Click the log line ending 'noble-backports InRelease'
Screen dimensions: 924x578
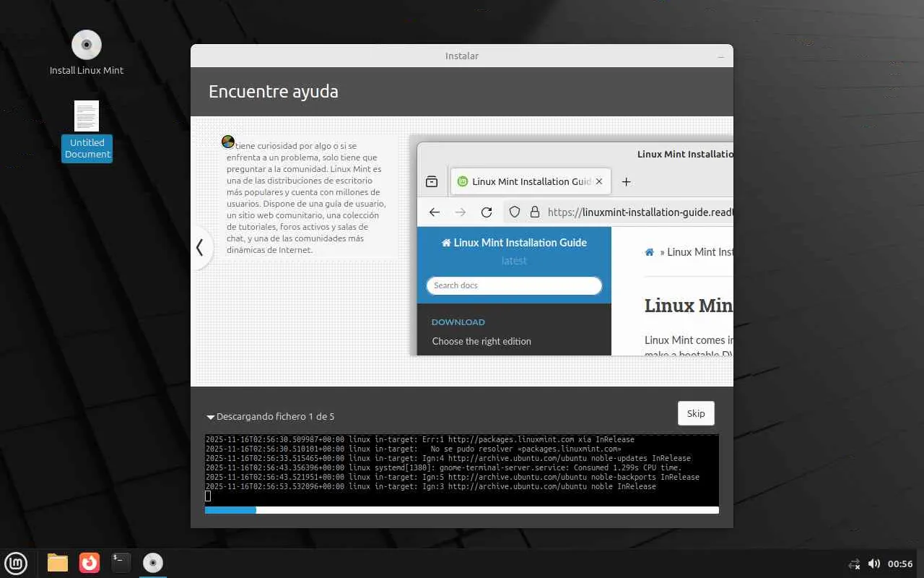tap(453, 477)
